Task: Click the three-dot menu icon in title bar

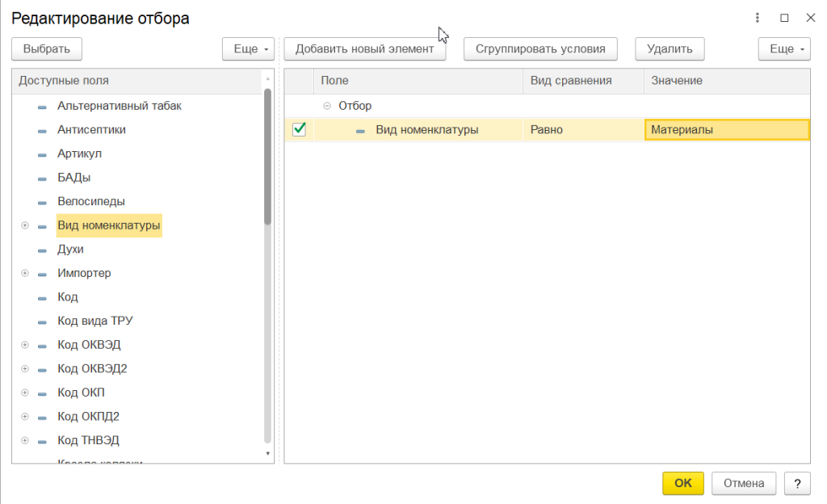Action: click(x=758, y=18)
